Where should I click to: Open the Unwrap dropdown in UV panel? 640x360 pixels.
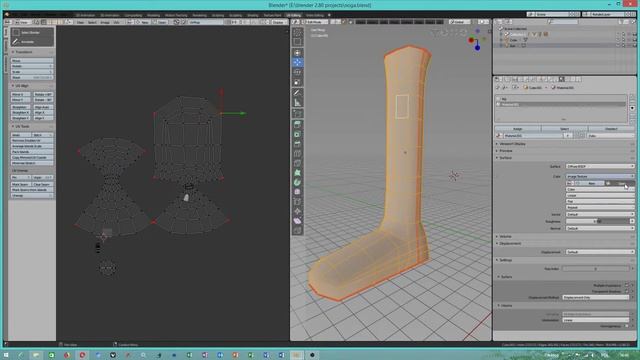coord(32,196)
